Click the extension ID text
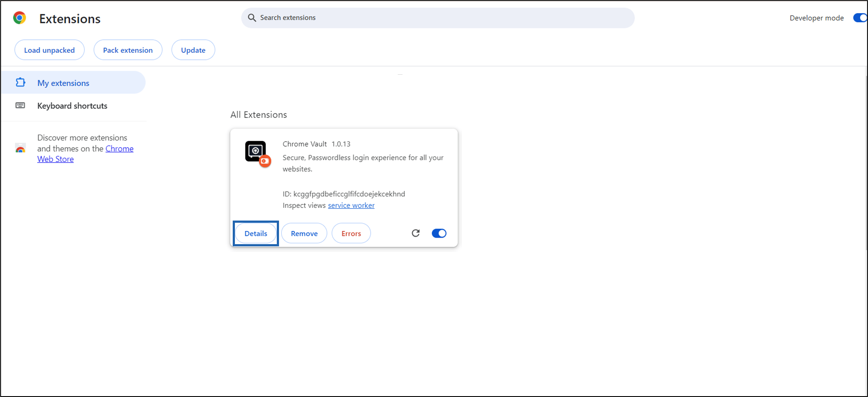The height and width of the screenshot is (397, 868). [344, 194]
